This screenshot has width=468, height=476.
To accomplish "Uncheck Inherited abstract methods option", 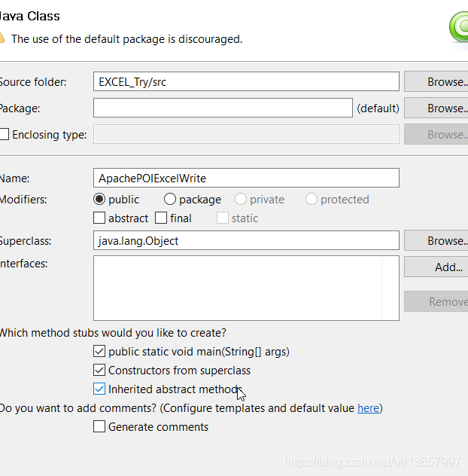I will pos(99,389).
